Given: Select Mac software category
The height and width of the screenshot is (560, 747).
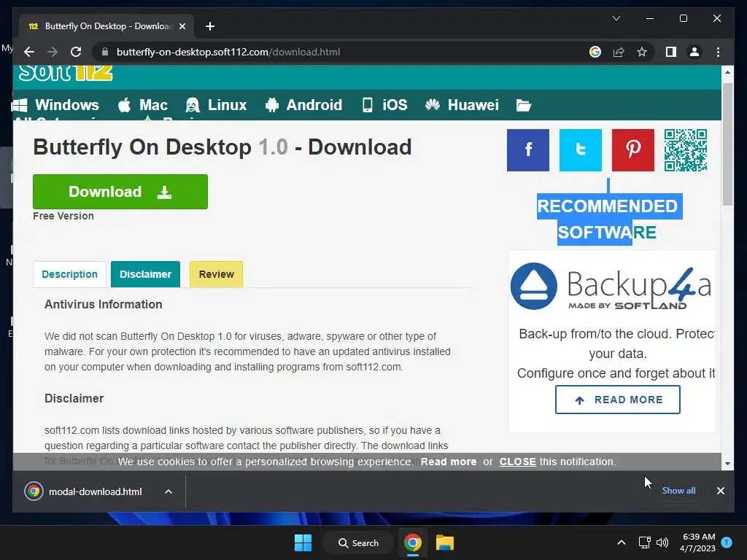Looking at the screenshot, I should pos(143,105).
